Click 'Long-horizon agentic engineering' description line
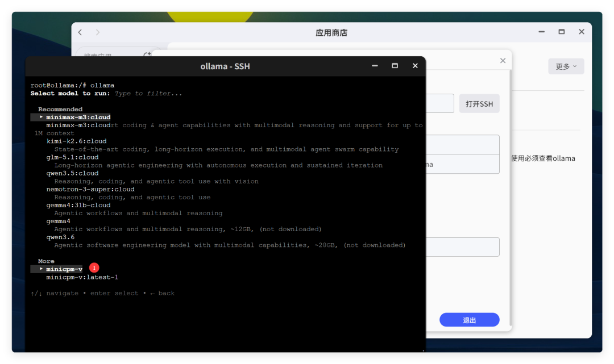Image resolution: width=614 pixels, height=364 pixels. (x=218, y=165)
